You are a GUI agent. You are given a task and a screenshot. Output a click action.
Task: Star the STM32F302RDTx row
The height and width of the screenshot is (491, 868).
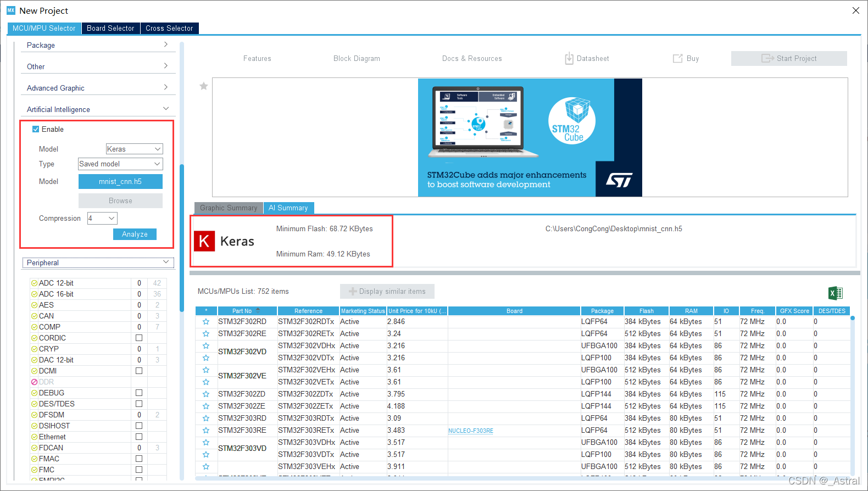click(x=206, y=322)
